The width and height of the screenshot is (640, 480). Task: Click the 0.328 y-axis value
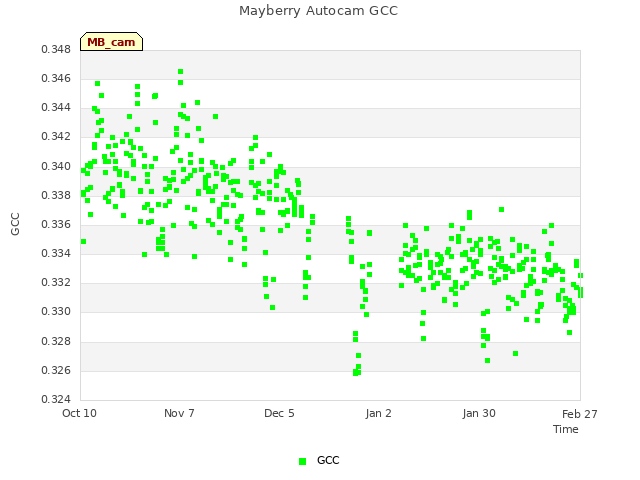point(56,341)
